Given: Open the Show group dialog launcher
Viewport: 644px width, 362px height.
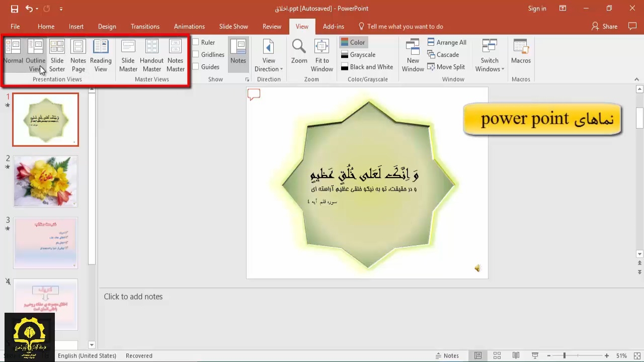Looking at the screenshot, I should tap(247, 79).
